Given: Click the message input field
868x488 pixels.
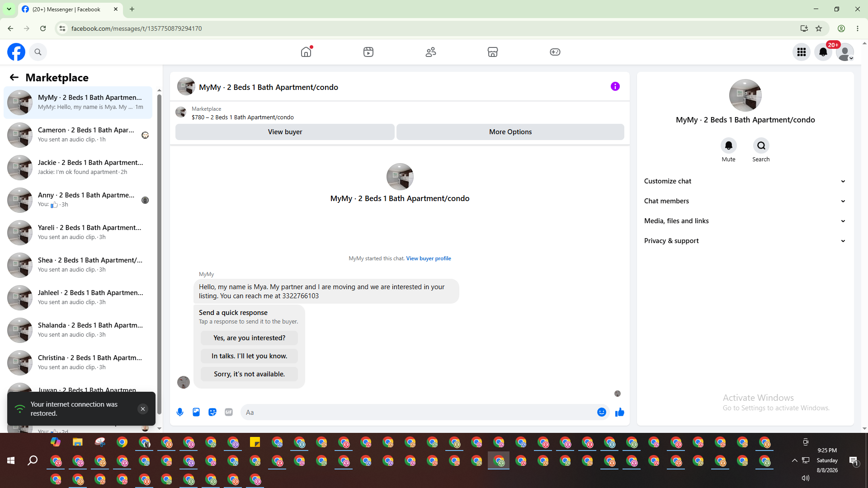Looking at the screenshot, I should (x=418, y=413).
